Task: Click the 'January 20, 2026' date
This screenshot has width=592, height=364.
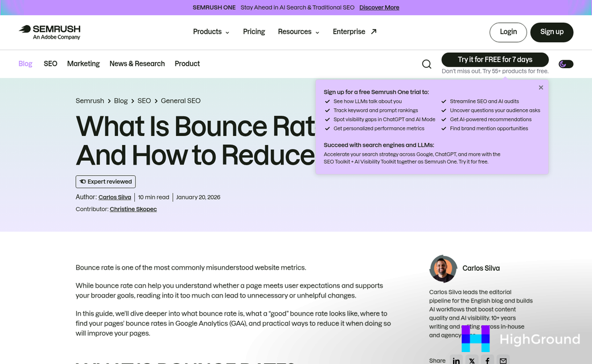Action: [198, 197]
